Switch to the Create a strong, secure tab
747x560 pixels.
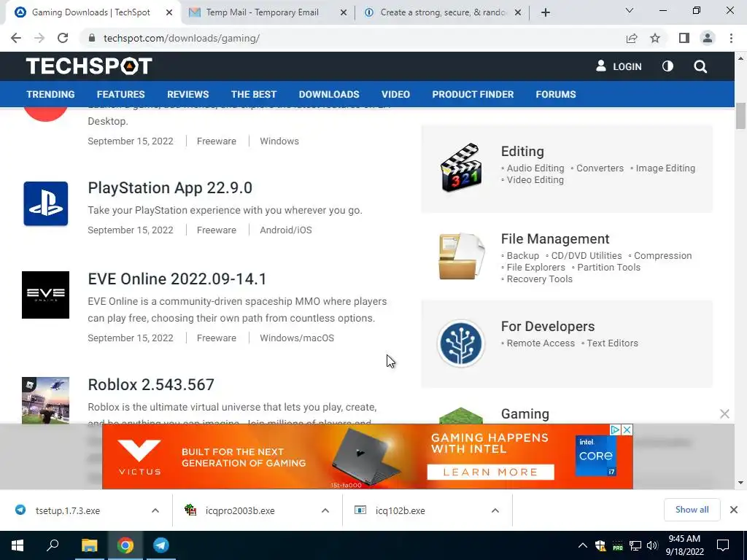tap(443, 12)
